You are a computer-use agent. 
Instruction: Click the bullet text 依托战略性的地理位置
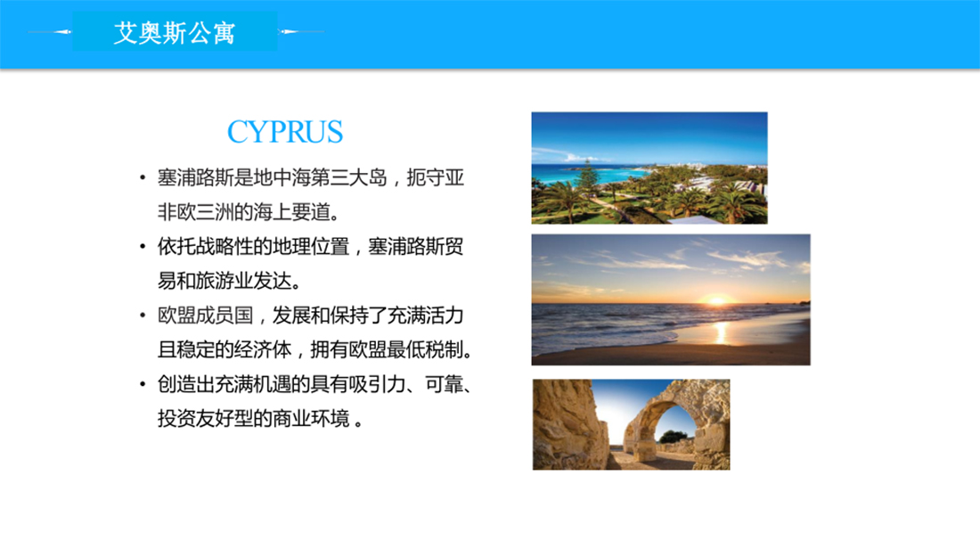pyautogui.click(x=253, y=246)
